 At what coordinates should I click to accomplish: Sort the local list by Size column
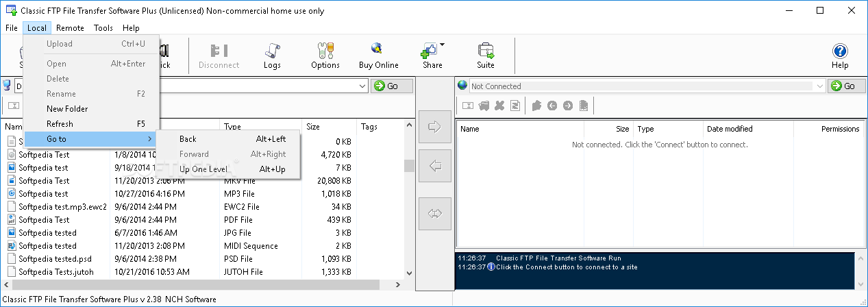pyautogui.click(x=330, y=127)
